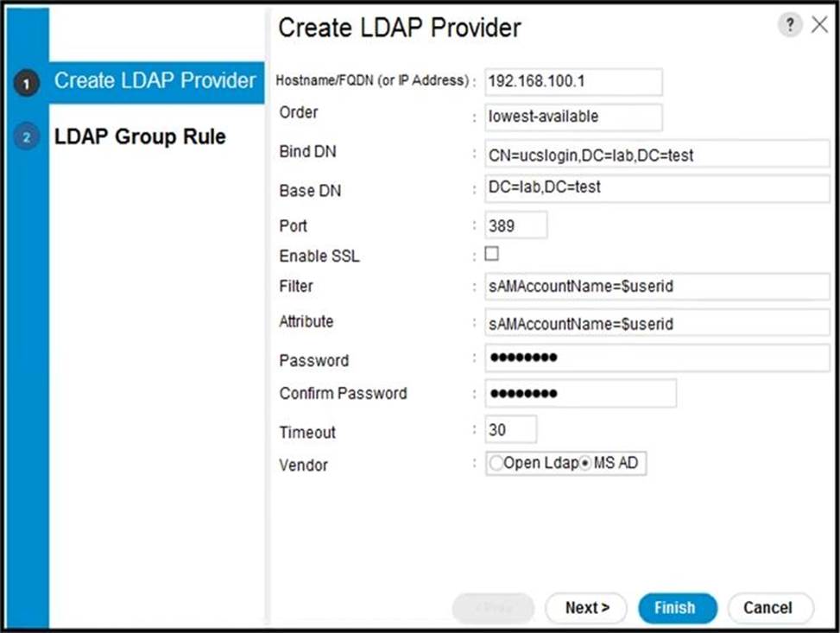Close the Create LDAP Provider dialog
The height and width of the screenshot is (633, 840).
[819, 25]
